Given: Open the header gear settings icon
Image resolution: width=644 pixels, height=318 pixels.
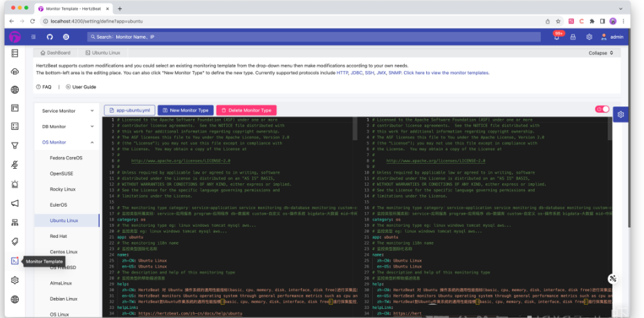Looking at the screenshot, I should pyautogui.click(x=589, y=37).
